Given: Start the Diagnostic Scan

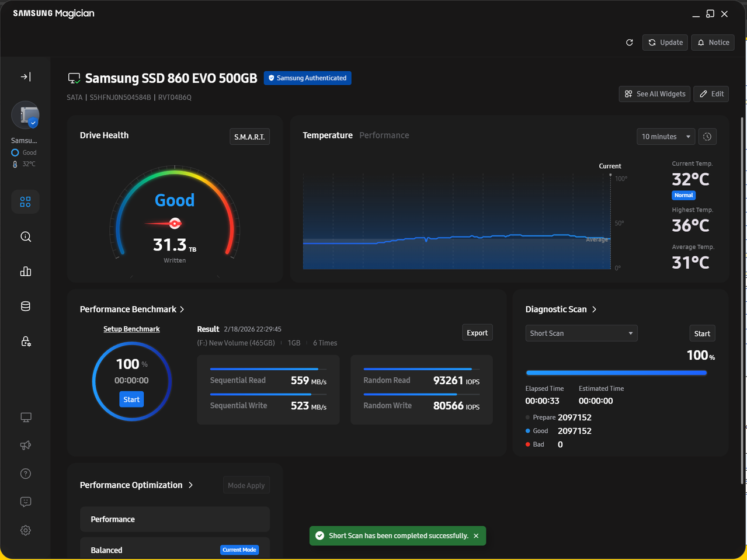Looking at the screenshot, I should coord(702,333).
